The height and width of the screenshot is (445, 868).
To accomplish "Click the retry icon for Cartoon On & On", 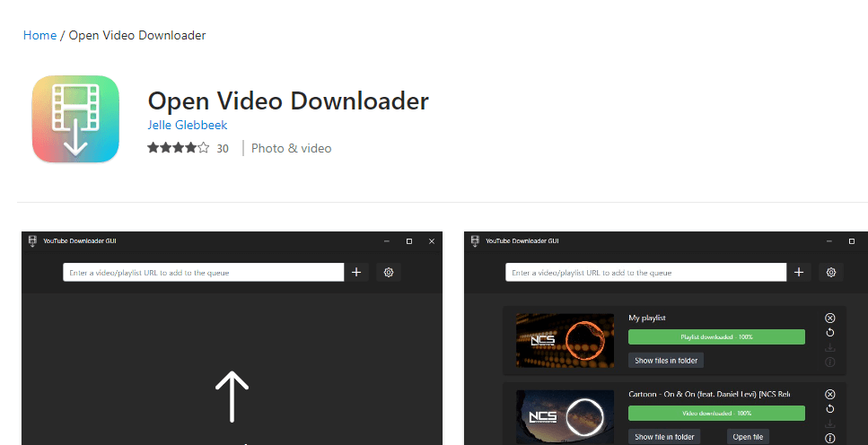I will click(829, 409).
